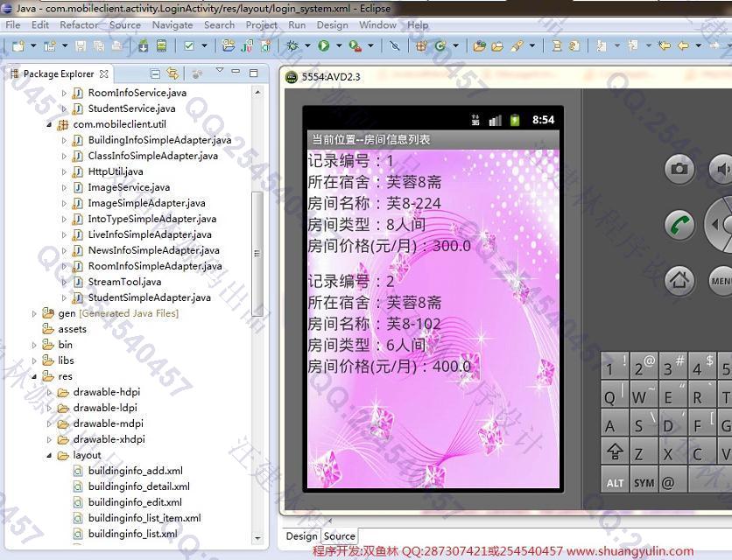Select StudentSimpleAdapter.java file
The width and height of the screenshot is (732, 560).
[150, 297]
